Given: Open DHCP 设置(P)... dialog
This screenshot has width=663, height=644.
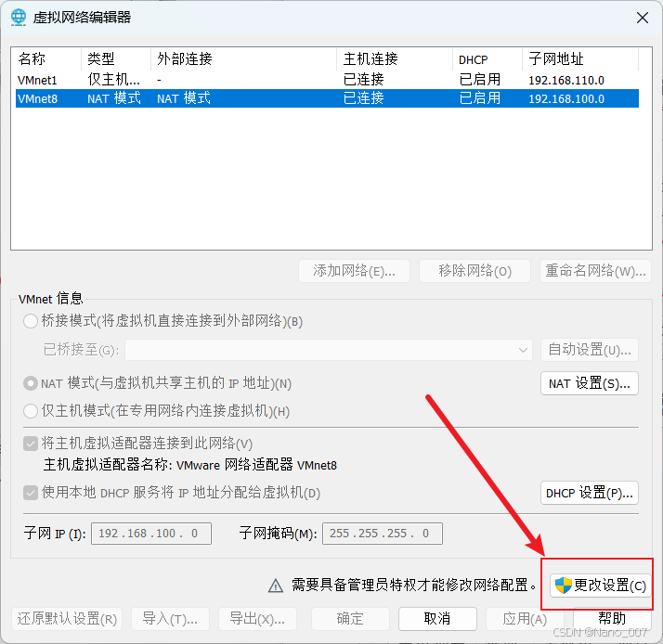Looking at the screenshot, I should pyautogui.click(x=590, y=493).
